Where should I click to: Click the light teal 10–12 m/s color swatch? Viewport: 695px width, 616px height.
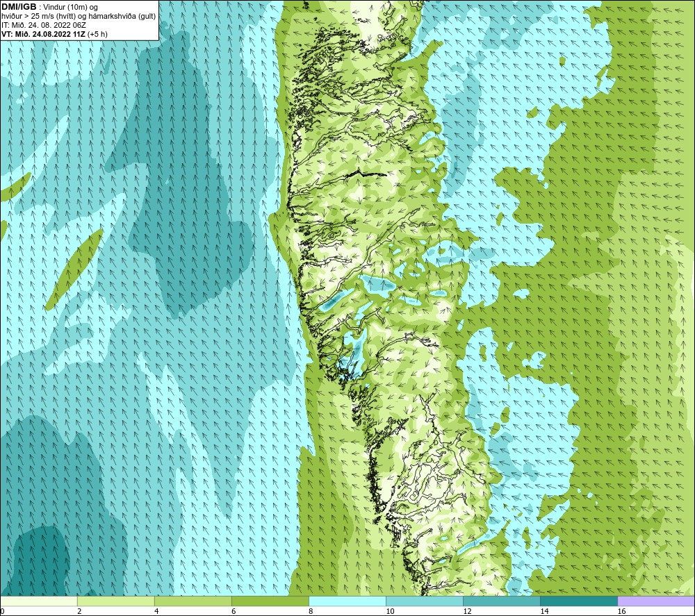click(425, 601)
